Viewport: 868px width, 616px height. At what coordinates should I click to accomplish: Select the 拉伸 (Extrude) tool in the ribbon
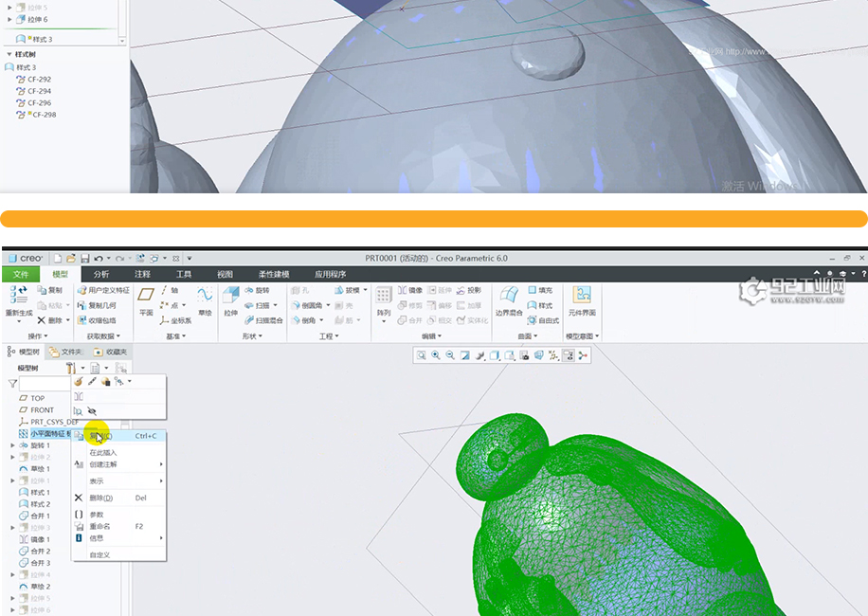pyautogui.click(x=231, y=301)
